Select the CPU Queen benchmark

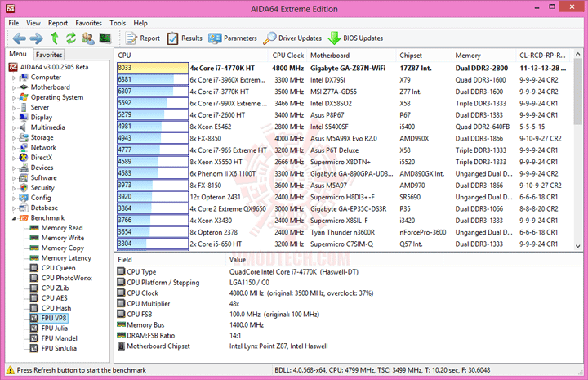pos(58,268)
